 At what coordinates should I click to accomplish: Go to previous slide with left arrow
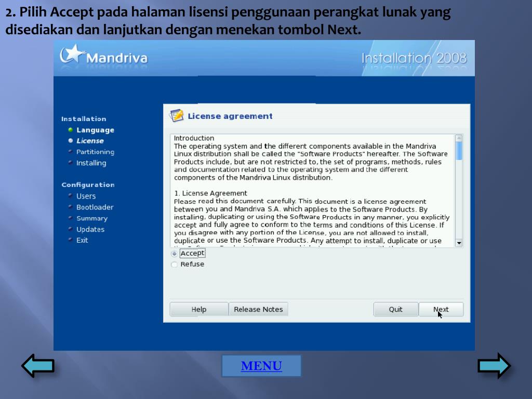coord(38,366)
